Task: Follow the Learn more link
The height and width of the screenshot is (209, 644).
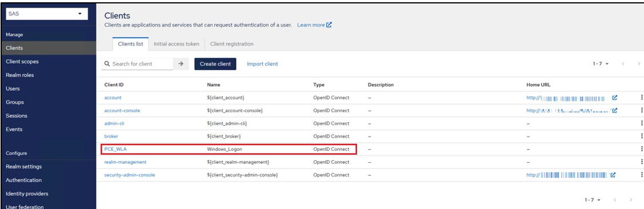Action: [314, 25]
